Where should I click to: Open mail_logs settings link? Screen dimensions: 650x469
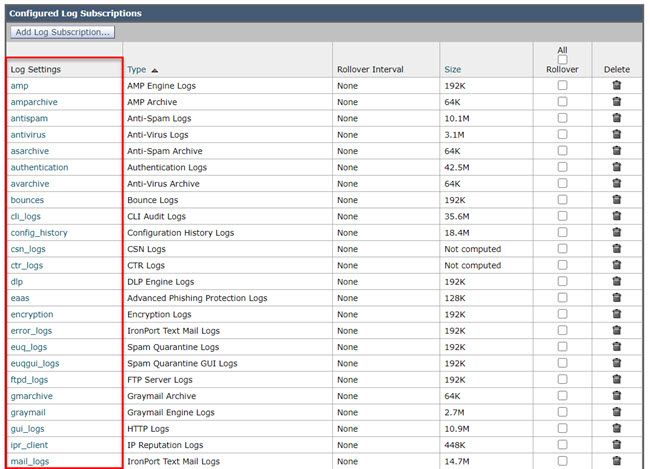[x=30, y=462]
